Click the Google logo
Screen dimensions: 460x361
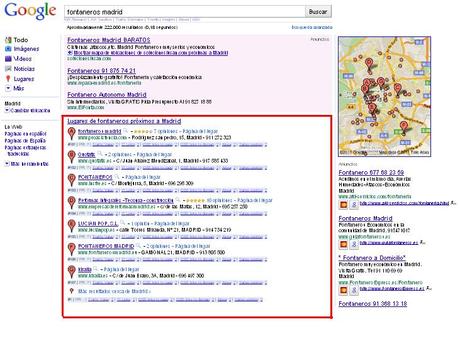point(30,11)
